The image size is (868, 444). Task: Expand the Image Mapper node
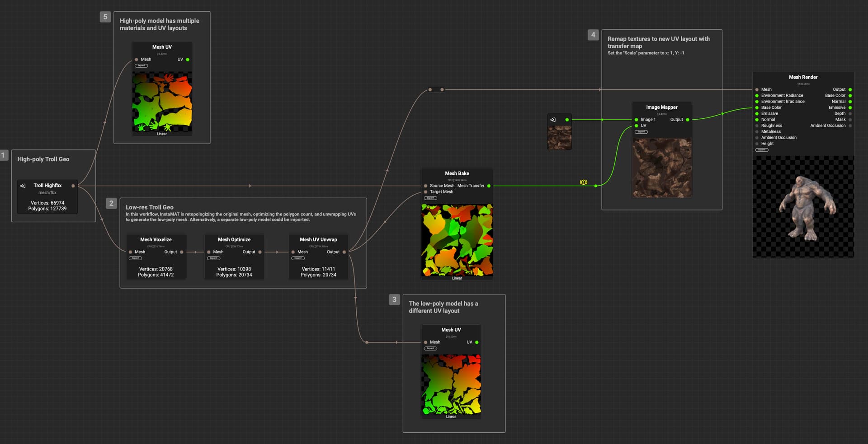(x=641, y=132)
